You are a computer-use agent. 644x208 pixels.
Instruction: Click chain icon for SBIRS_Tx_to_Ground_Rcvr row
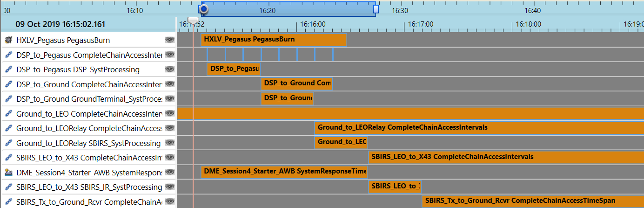pyautogui.click(x=8, y=202)
